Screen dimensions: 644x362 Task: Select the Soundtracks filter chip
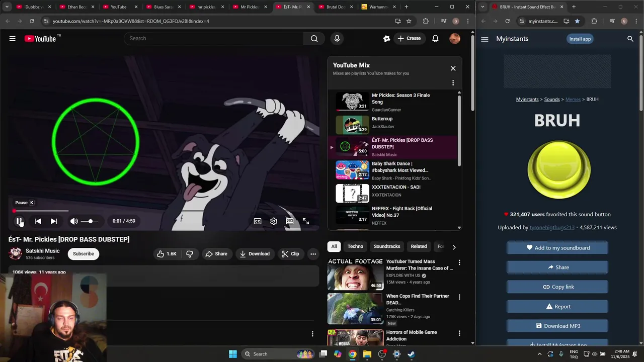[387, 246]
